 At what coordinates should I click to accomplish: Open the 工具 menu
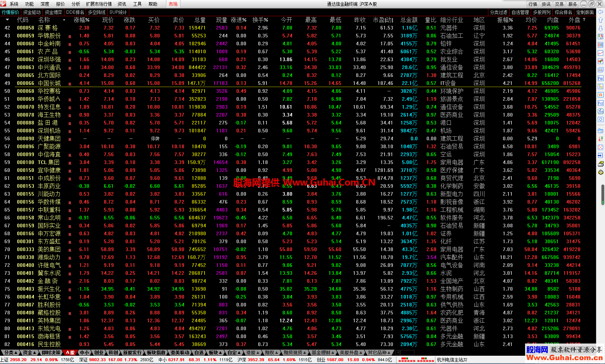pyautogui.click(x=138, y=4)
